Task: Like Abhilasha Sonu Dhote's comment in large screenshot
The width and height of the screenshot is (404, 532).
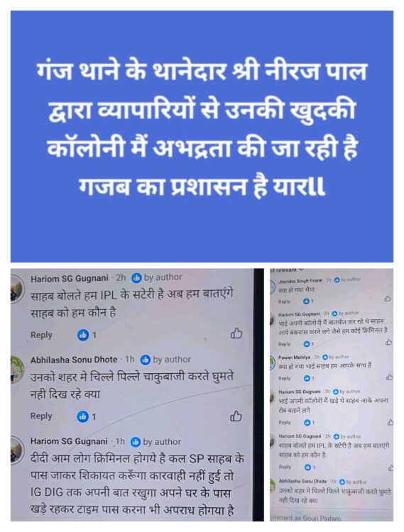Action: coord(236,416)
